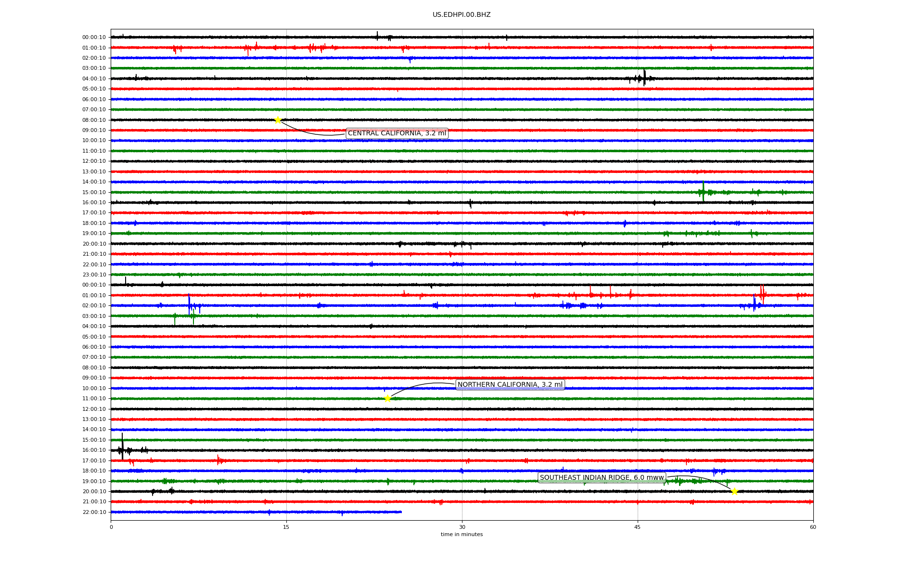Click the CENTRAL CALIFORNIA, 3.2 ml label
Screen dimensions: 924x578
pos(397,133)
